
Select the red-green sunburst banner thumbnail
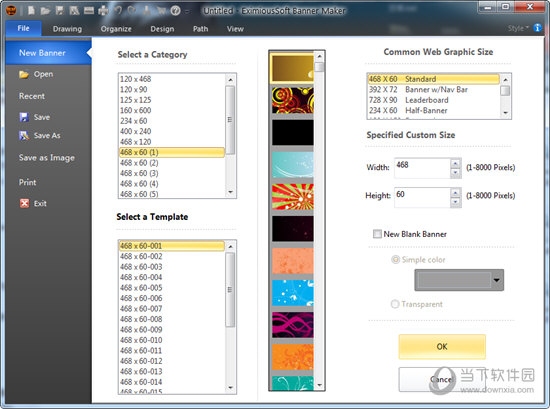coord(293,197)
